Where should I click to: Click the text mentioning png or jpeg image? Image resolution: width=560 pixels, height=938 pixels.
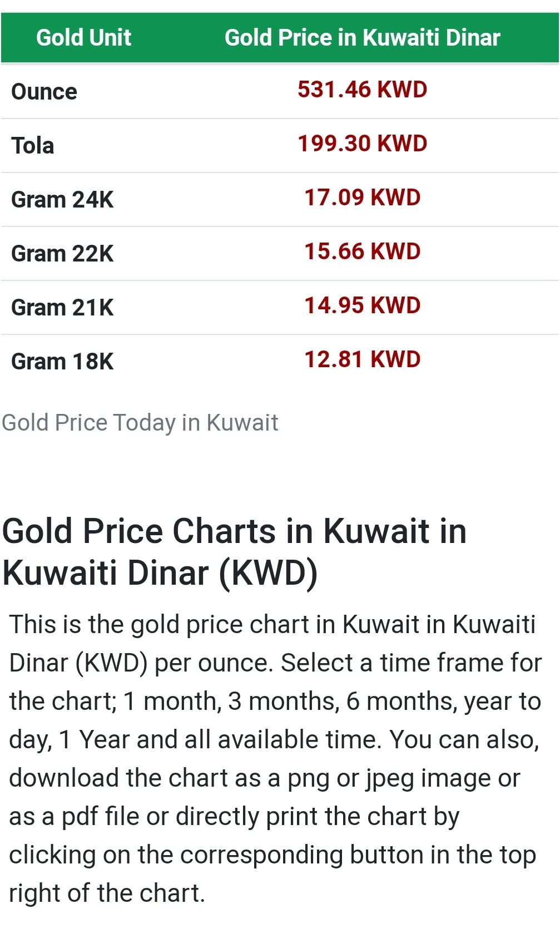(x=265, y=778)
